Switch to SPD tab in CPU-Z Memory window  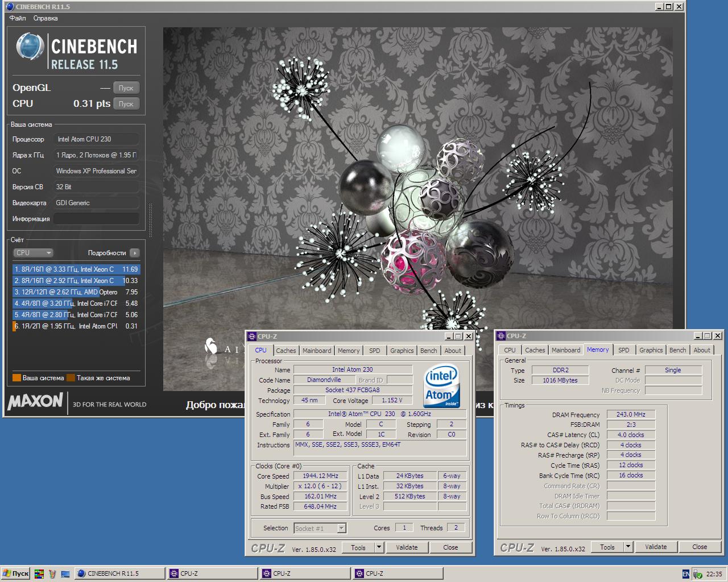[x=624, y=350]
